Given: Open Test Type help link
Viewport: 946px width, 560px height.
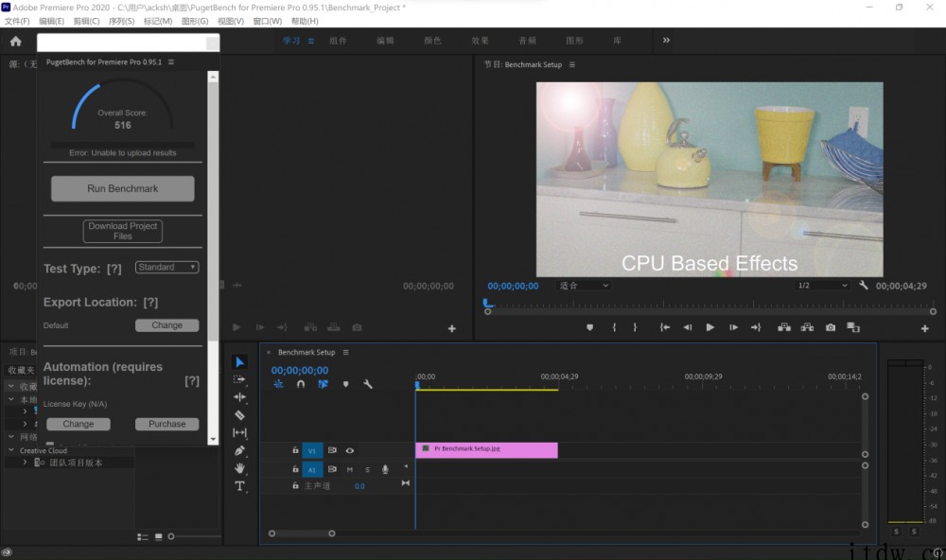Looking at the screenshot, I should (x=114, y=270).
